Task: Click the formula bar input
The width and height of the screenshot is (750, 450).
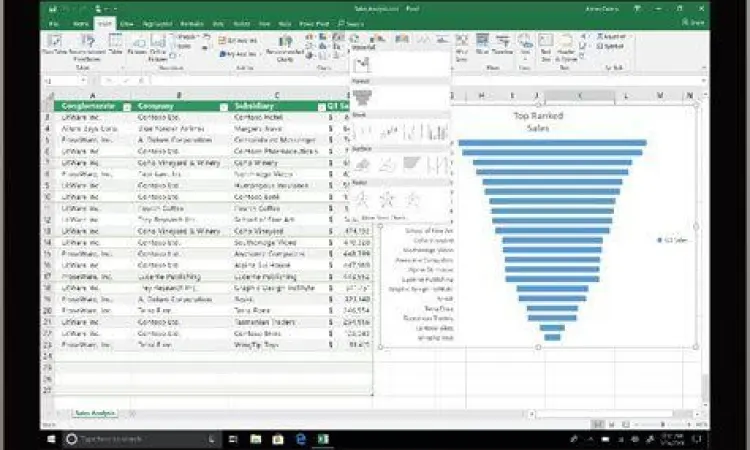Action: pos(426,81)
